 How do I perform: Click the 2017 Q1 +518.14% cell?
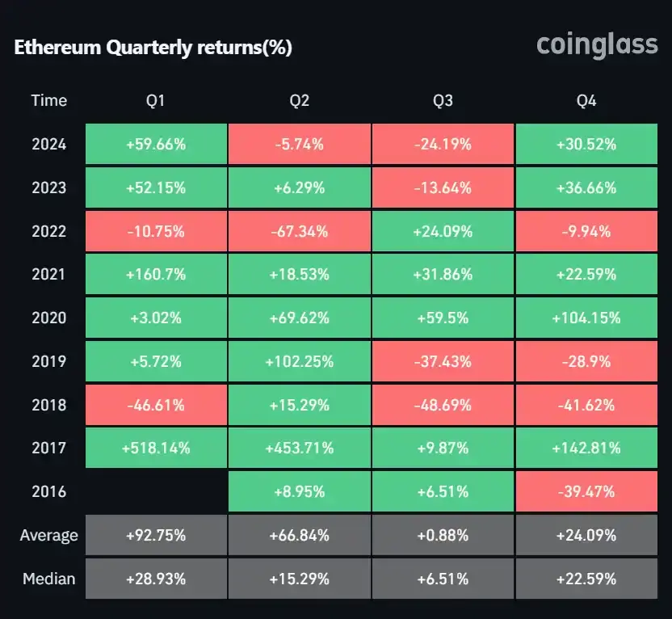pos(156,448)
